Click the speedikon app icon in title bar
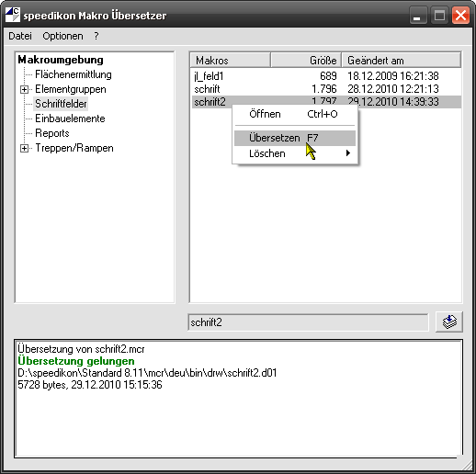Screen dimensions: 476x474 13,15
